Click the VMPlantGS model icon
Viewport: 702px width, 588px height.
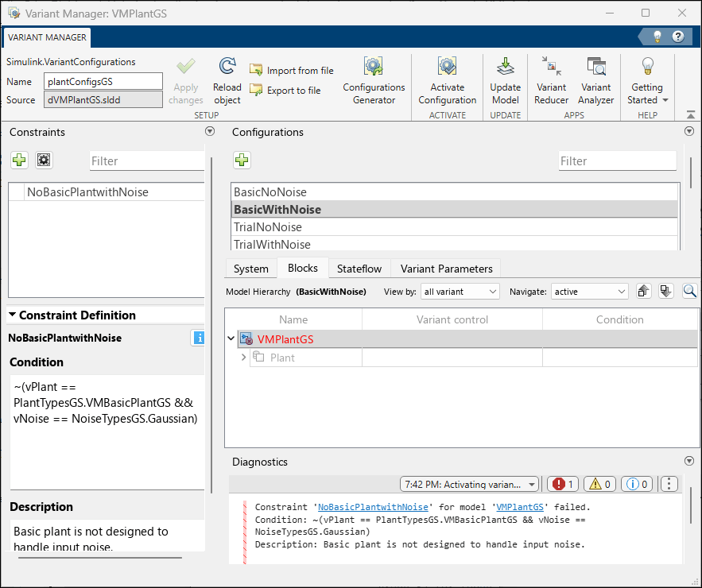point(246,338)
